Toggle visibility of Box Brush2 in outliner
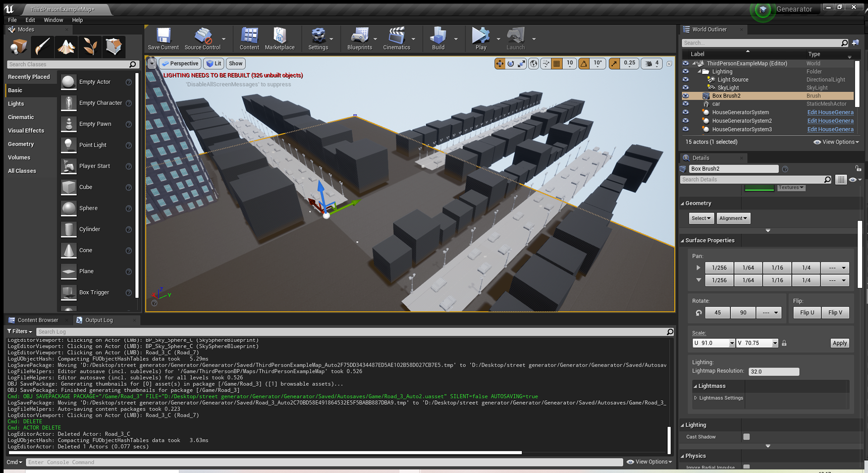 686,96
